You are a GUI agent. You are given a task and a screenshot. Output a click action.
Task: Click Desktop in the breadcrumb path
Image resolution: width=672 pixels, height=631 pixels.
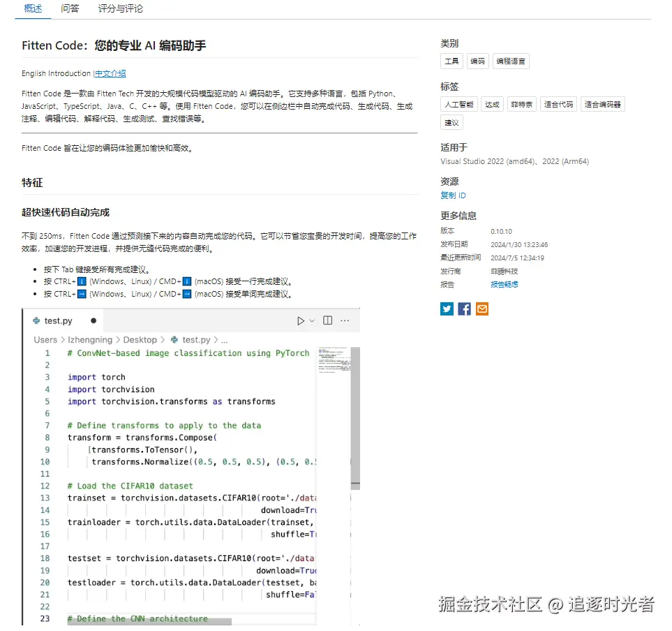[140, 339]
